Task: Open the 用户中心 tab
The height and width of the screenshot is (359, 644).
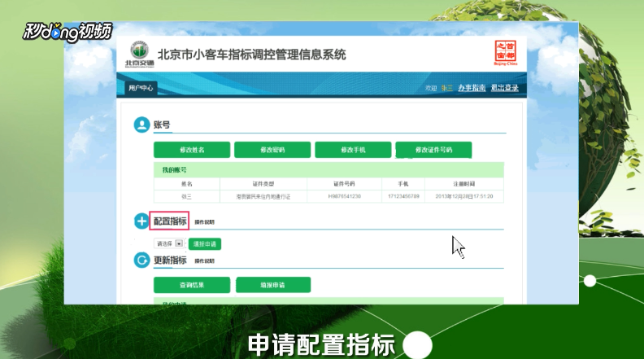Action: point(141,88)
